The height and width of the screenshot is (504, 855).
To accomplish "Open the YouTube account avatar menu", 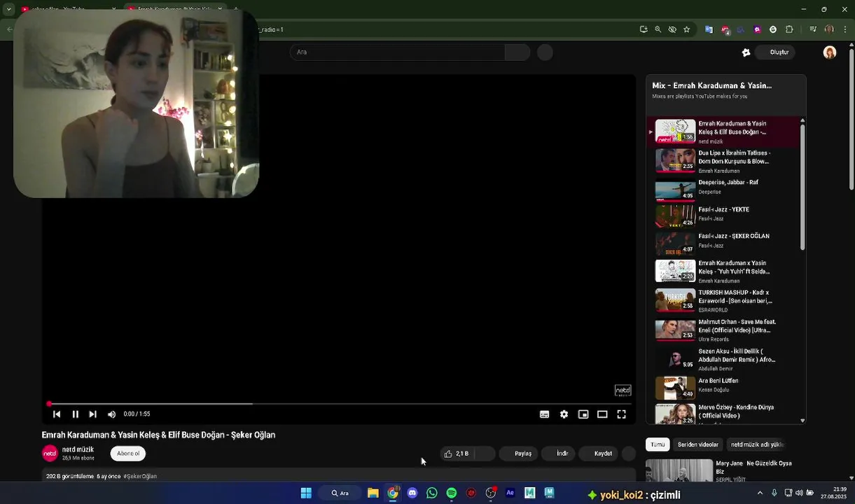I will (830, 52).
